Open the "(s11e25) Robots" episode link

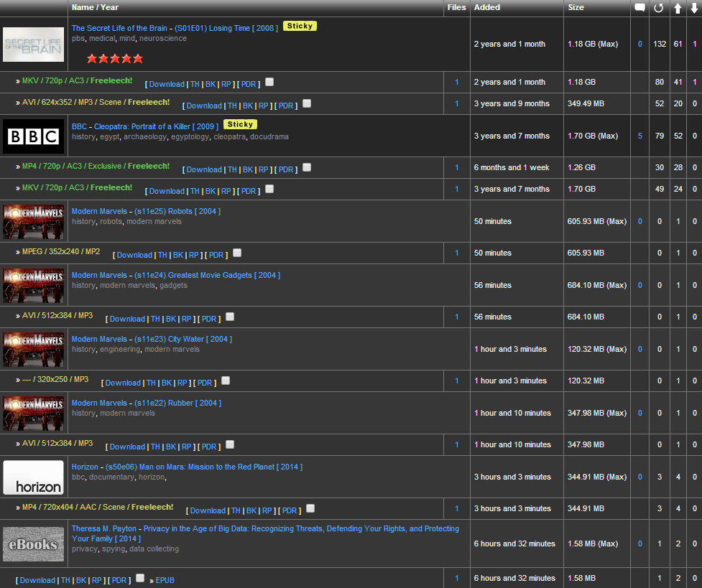click(x=163, y=211)
